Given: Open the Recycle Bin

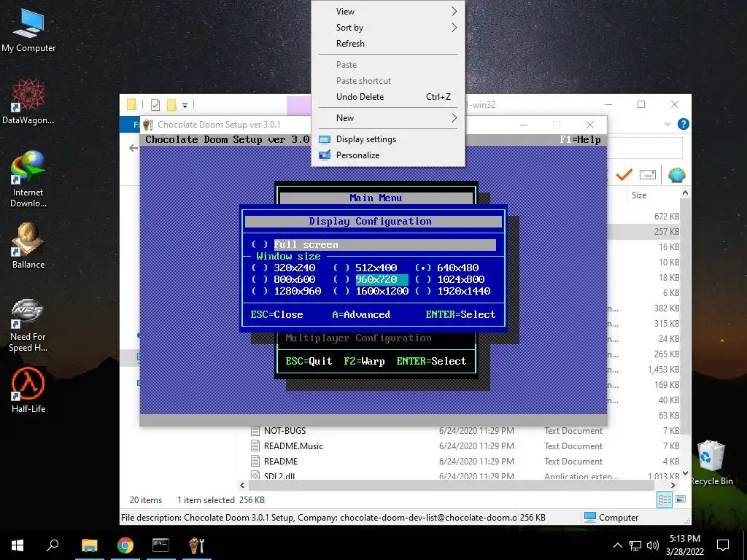Looking at the screenshot, I should (711, 463).
